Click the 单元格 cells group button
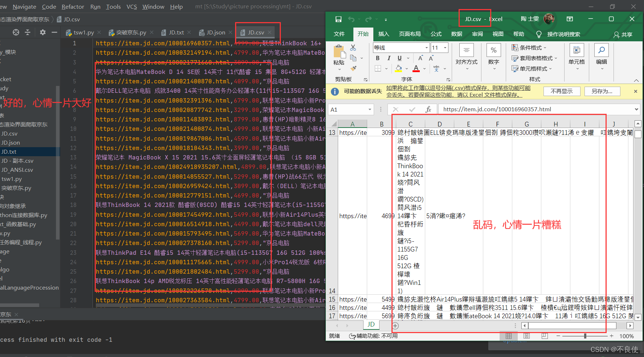This screenshot has height=357, width=644. [577, 57]
